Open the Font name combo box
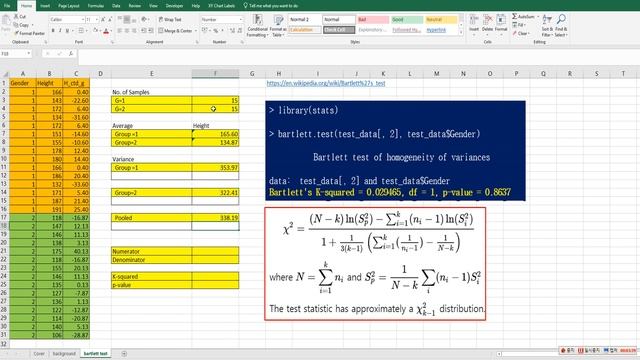Screen dimensions: 640x360 67,19
